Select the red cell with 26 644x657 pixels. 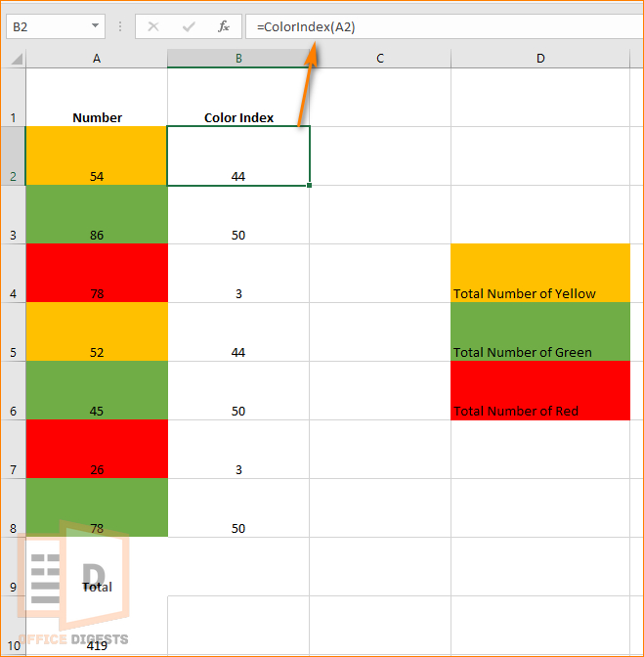coord(97,449)
